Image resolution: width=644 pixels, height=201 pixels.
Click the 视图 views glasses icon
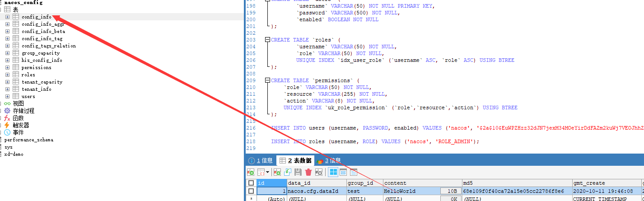click(7, 103)
